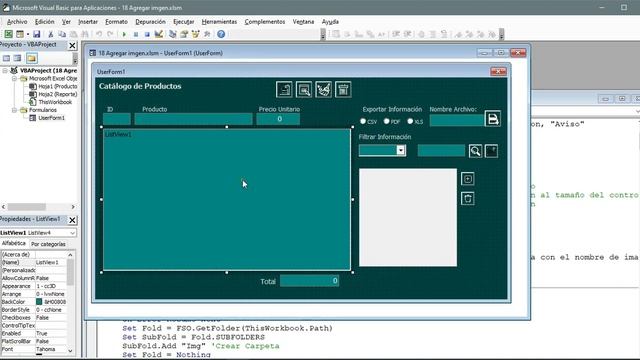The image size is (640, 360).
Task: Click the Cut scissors icon
Action: [x=51, y=34]
